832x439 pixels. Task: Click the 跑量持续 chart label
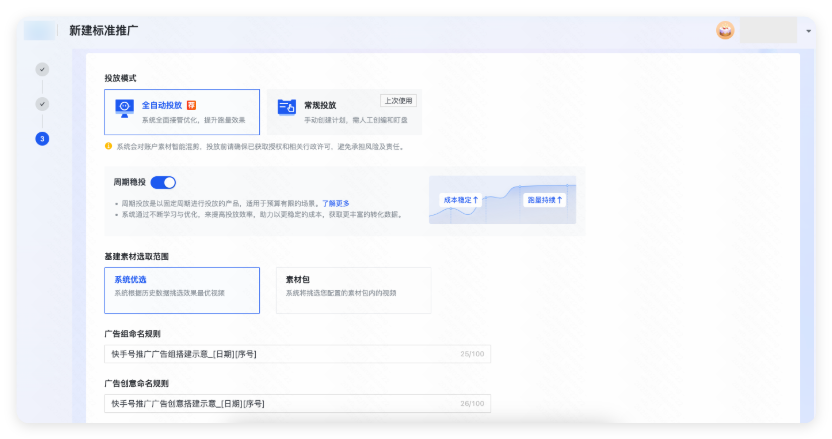pyautogui.click(x=544, y=200)
